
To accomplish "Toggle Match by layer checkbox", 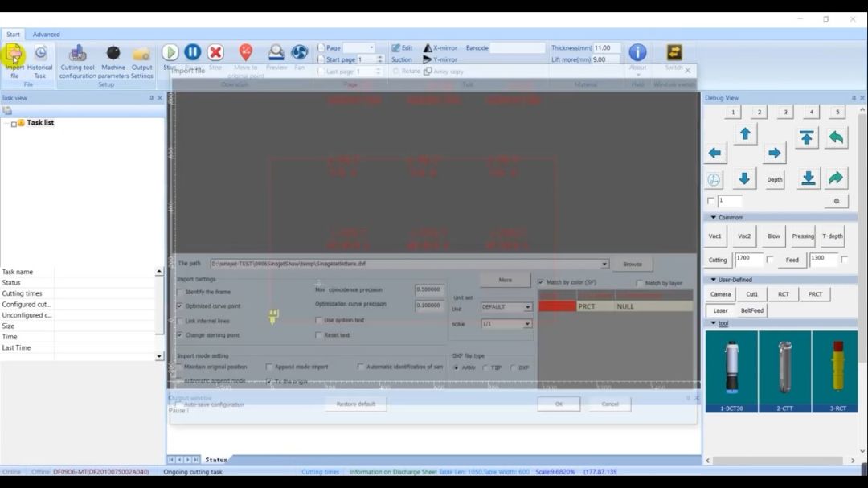I will 639,283.
